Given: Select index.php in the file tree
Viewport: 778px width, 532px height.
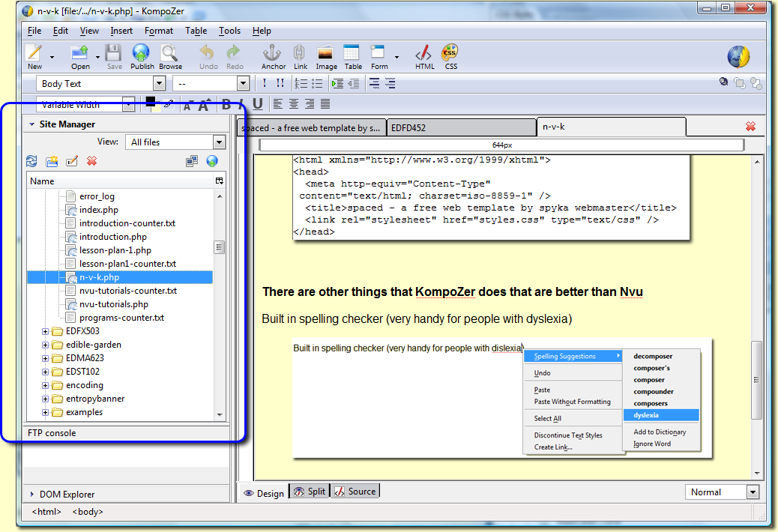Looking at the screenshot, I should [99, 210].
